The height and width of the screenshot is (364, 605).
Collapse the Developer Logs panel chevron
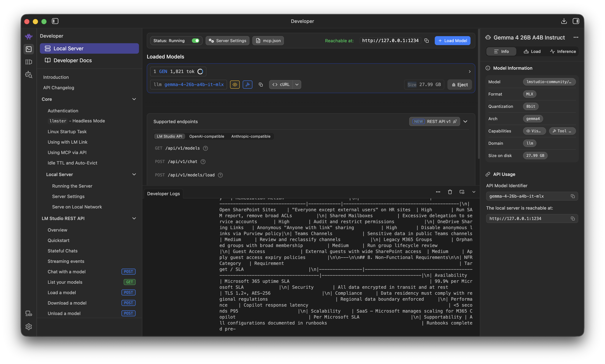pos(474,192)
